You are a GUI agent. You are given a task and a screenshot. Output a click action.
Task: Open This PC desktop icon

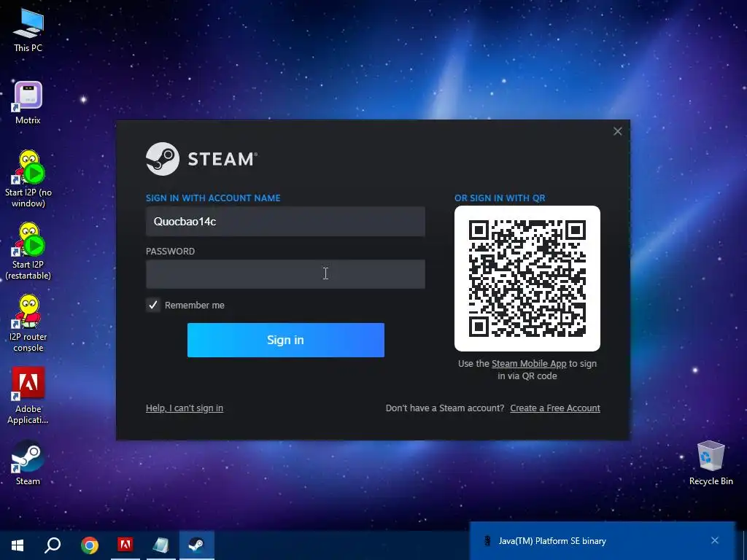coord(28,29)
